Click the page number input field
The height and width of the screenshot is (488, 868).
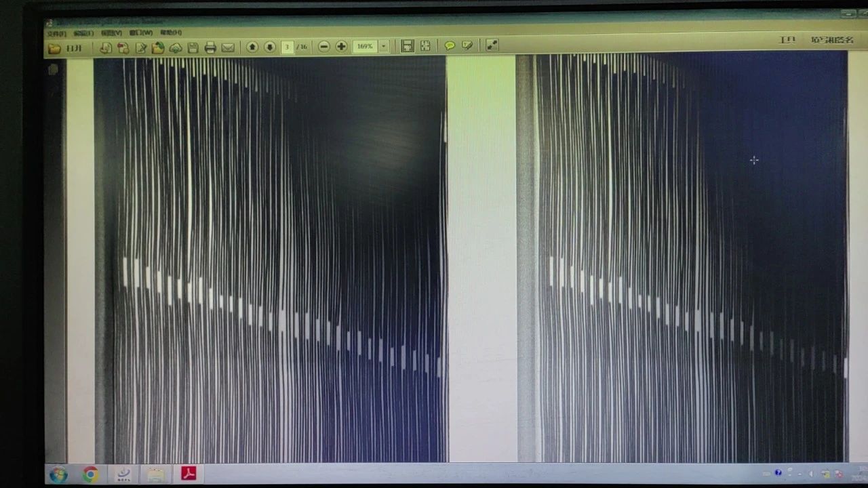tap(287, 47)
